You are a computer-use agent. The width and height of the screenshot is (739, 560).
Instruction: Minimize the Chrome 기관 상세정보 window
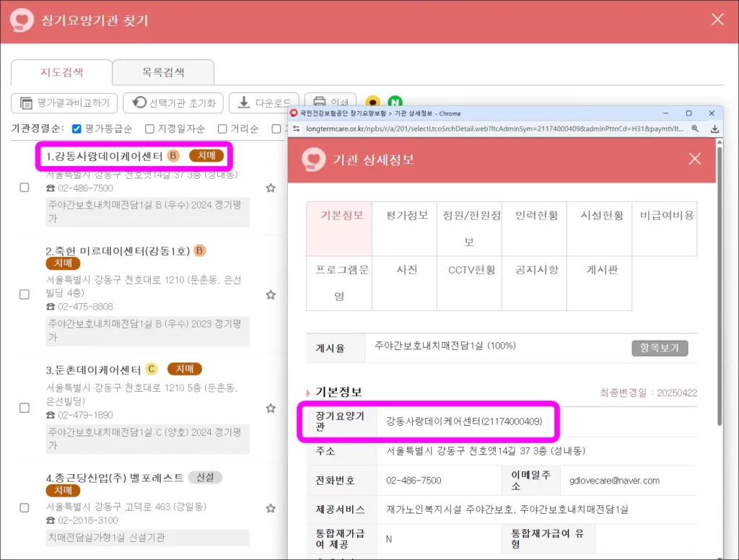click(665, 113)
